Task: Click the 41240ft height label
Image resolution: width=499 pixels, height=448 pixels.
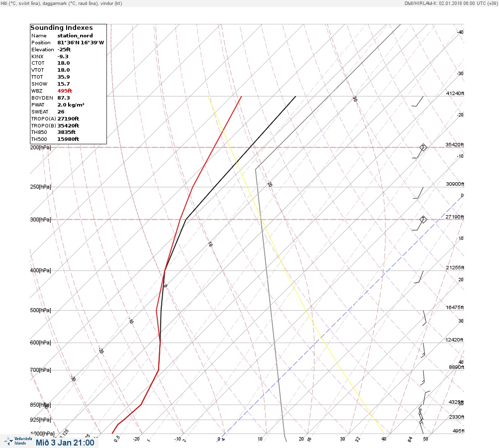Action: [x=455, y=93]
